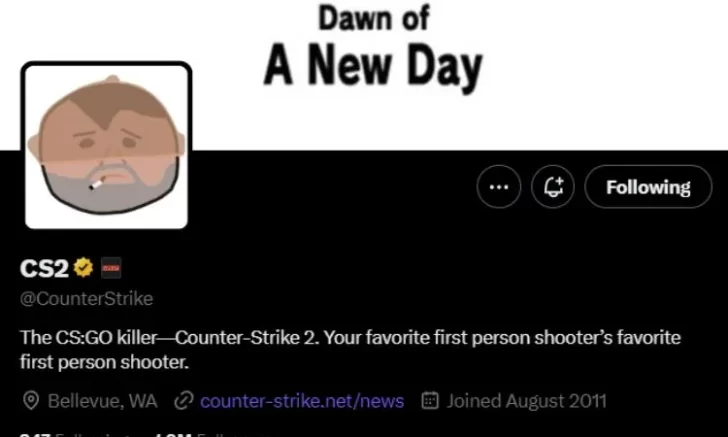Viewport: 728px width, 437px height.
Task: Click the "A New Day" header text
Action: click(x=374, y=66)
